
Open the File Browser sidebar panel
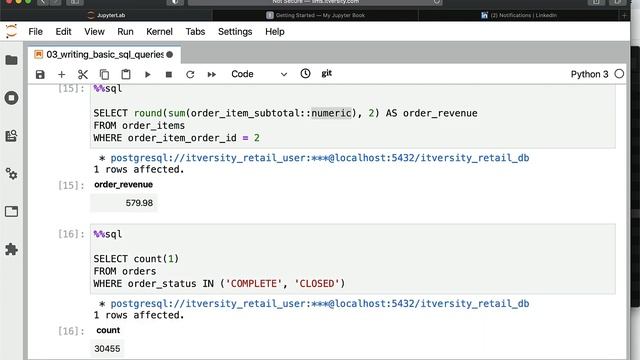(11, 60)
